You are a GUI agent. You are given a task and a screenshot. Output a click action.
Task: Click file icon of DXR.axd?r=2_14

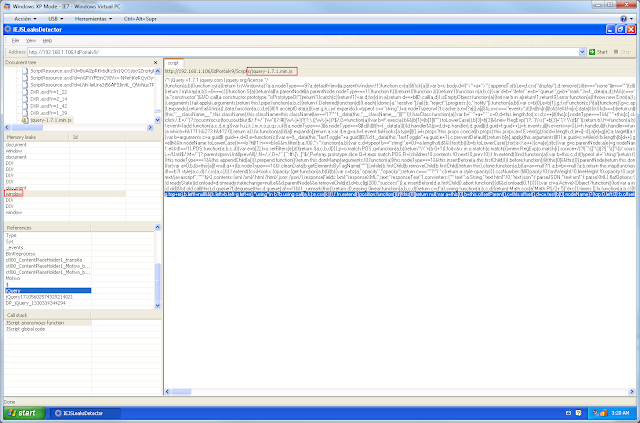[25, 99]
